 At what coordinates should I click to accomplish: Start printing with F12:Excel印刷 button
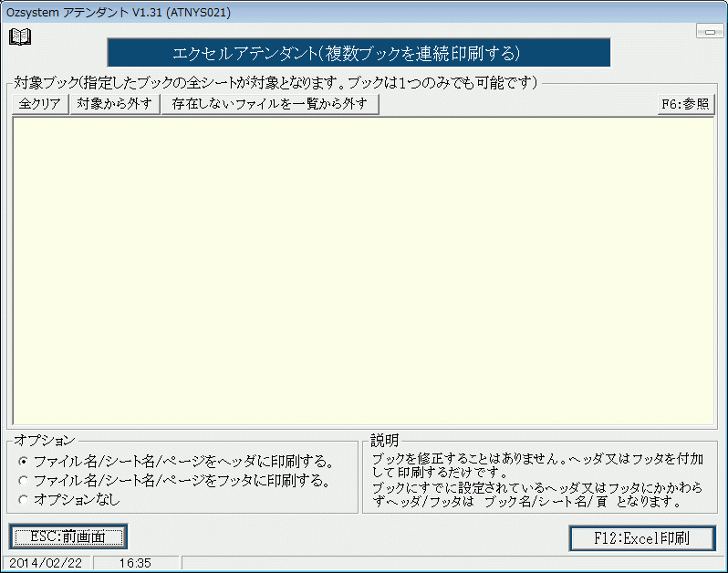(642, 538)
